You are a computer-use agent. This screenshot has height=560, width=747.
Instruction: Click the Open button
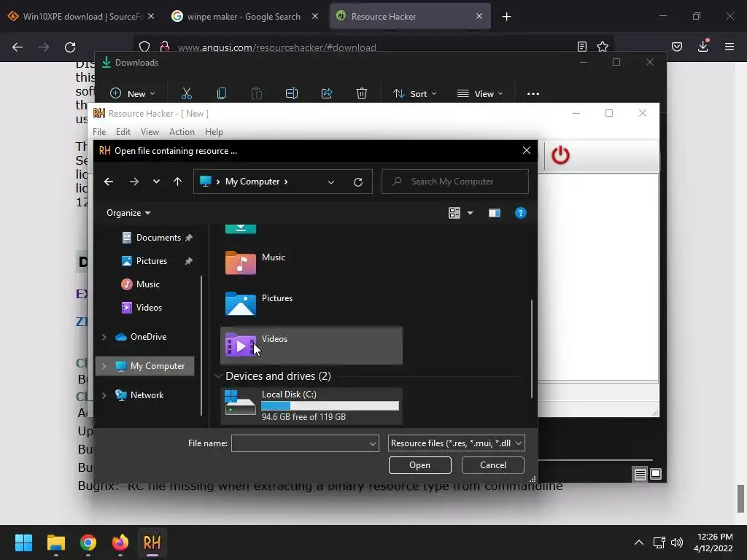pyautogui.click(x=419, y=465)
